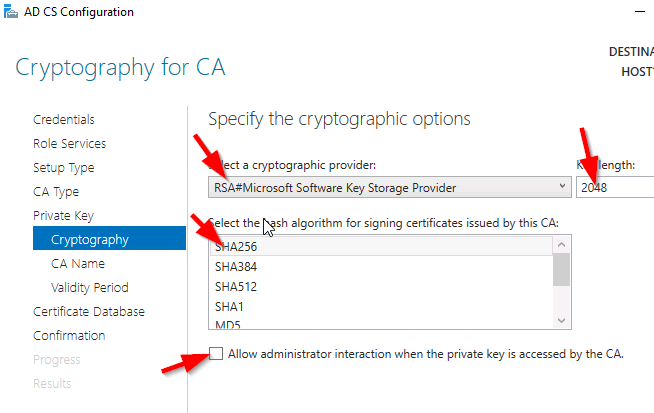Open the Key length dropdown

[615, 187]
